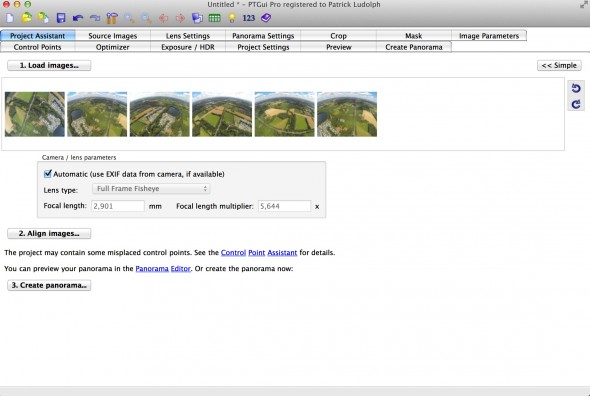Screen dimensions: 590x396
Task: Click the left red arrow icon
Action: (163, 18)
